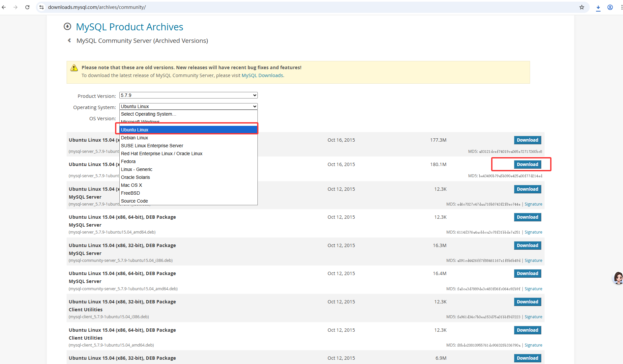Select SUSE Linux Enterprise Server option
This screenshot has width=623, height=364.
[189, 146]
